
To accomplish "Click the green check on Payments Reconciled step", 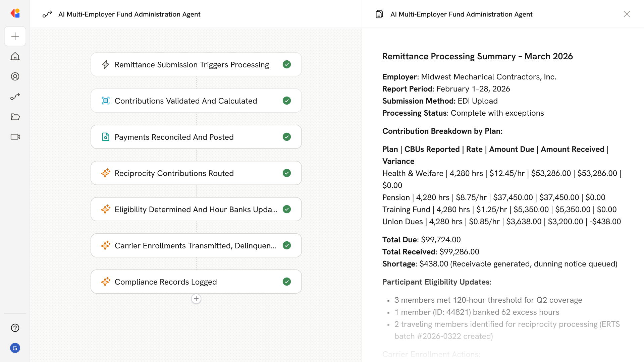I will [x=286, y=137].
